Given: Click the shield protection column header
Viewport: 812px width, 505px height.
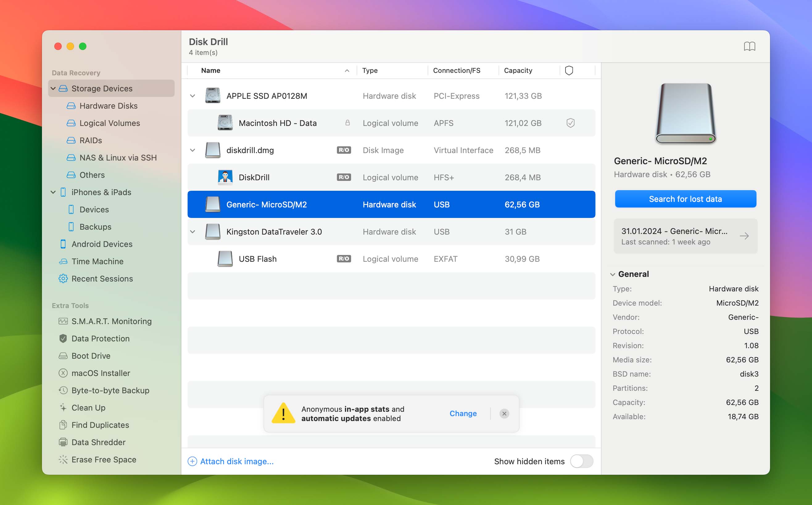Looking at the screenshot, I should coord(569,70).
